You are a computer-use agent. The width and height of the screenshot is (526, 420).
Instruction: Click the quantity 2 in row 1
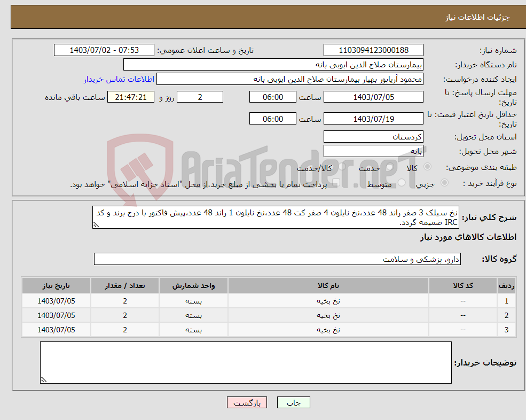coord(125,301)
